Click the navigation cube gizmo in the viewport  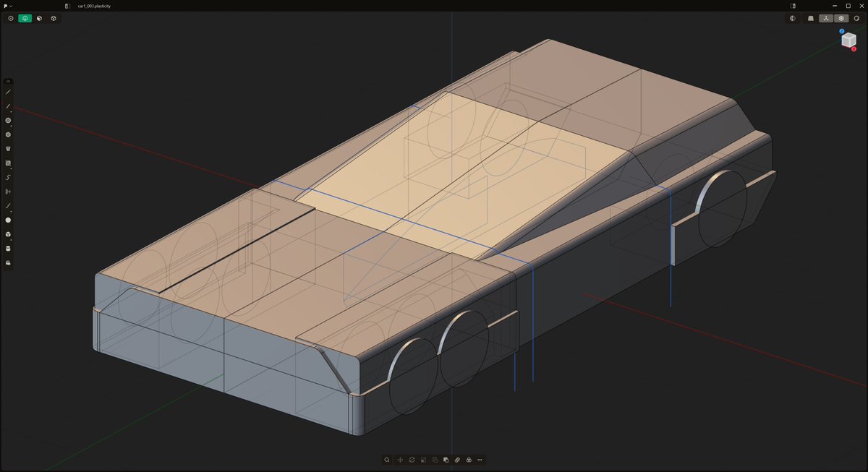point(847,40)
